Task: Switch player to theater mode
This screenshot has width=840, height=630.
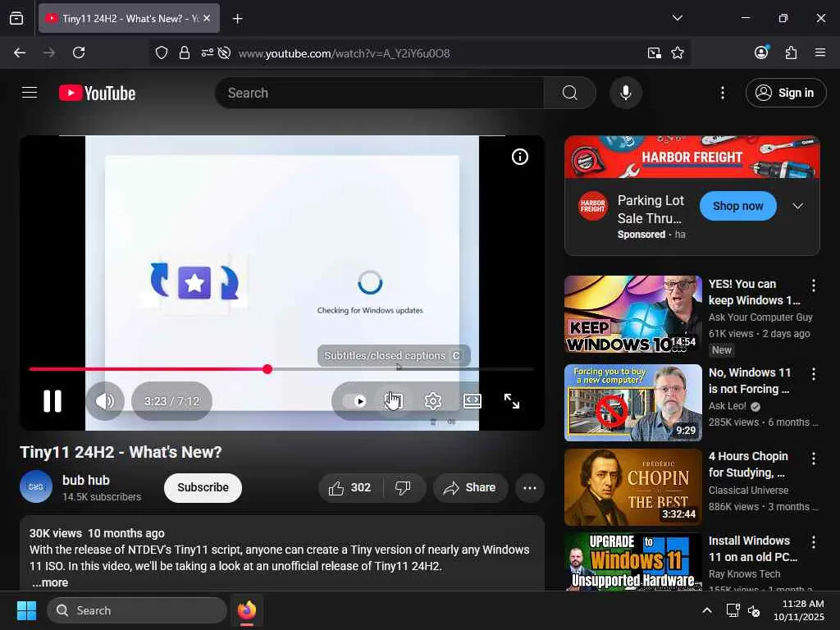Action: click(472, 400)
